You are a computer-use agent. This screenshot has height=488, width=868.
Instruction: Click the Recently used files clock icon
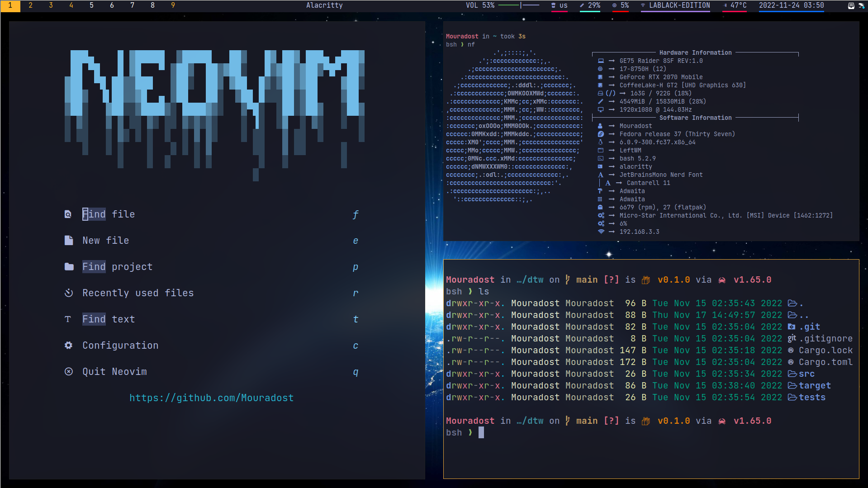pyautogui.click(x=69, y=293)
